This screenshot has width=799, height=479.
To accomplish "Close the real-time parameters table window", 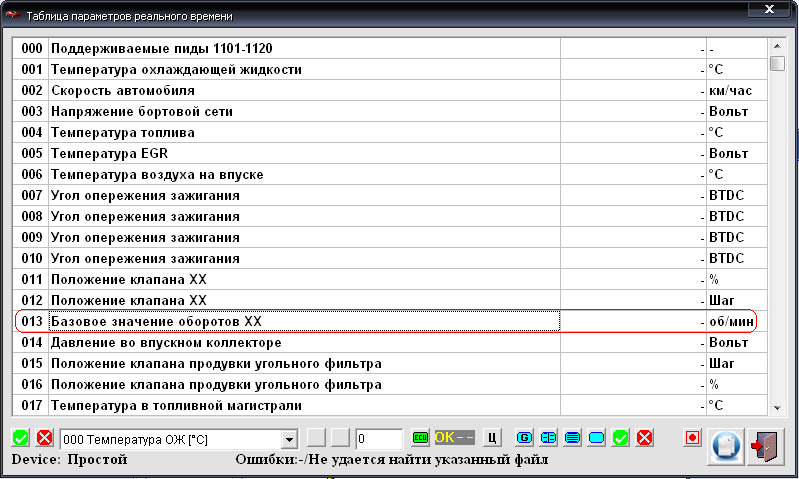I will click(769, 9).
